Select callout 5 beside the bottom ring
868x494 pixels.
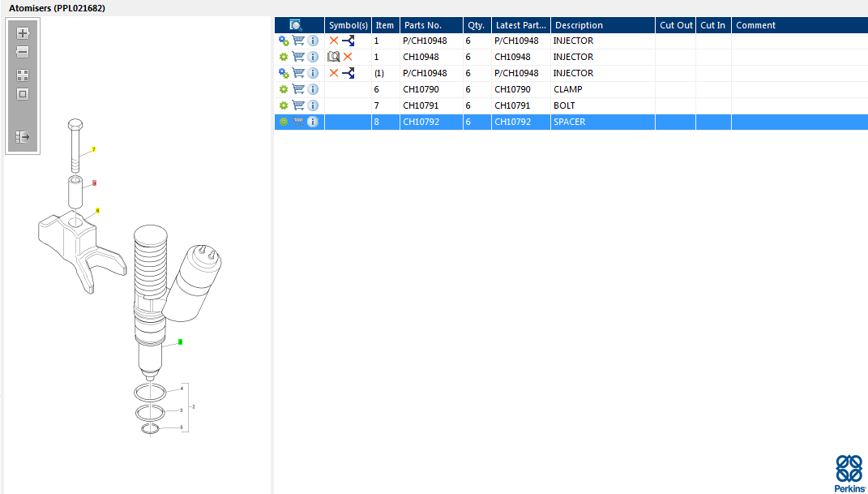181,427
